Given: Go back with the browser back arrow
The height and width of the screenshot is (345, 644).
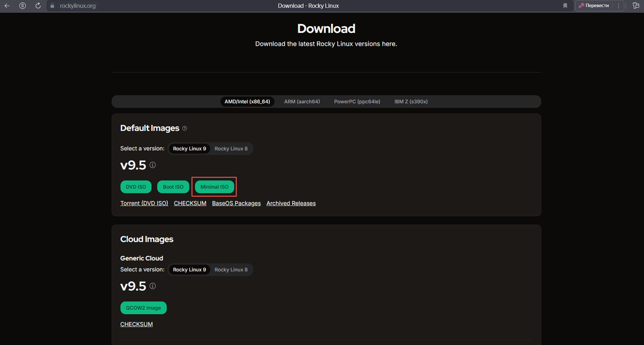Looking at the screenshot, I should pos(7,6).
